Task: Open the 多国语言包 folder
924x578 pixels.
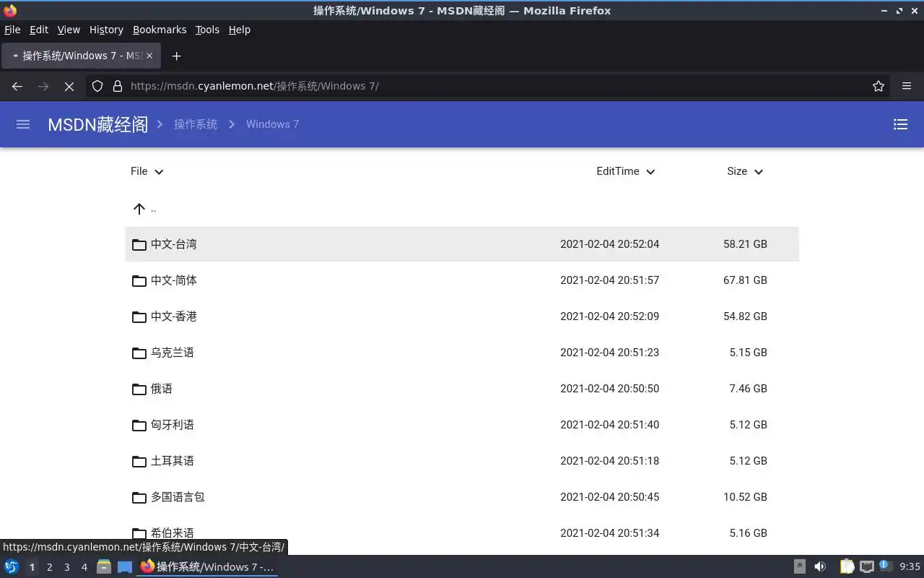Action: [x=462, y=497]
